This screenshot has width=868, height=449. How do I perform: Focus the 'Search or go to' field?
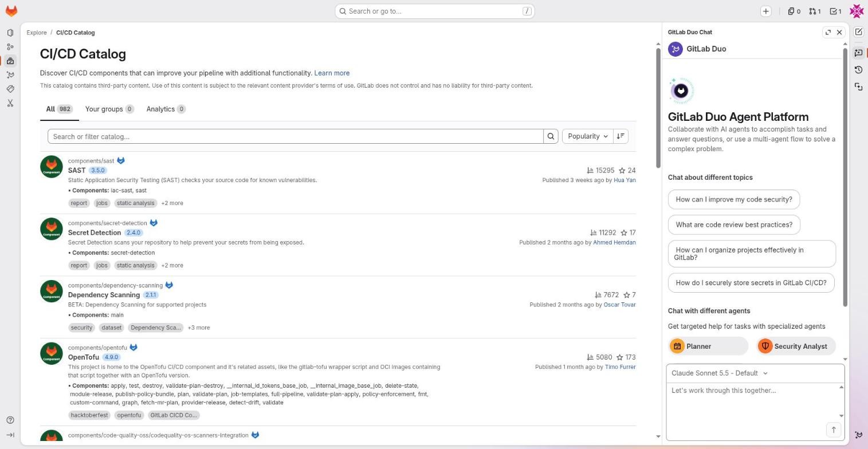435,11
